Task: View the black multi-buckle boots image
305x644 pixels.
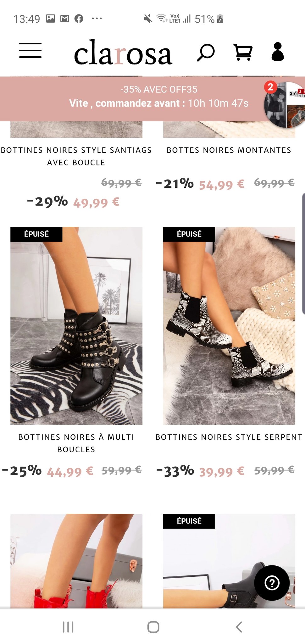Action: (x=76, y=326)
